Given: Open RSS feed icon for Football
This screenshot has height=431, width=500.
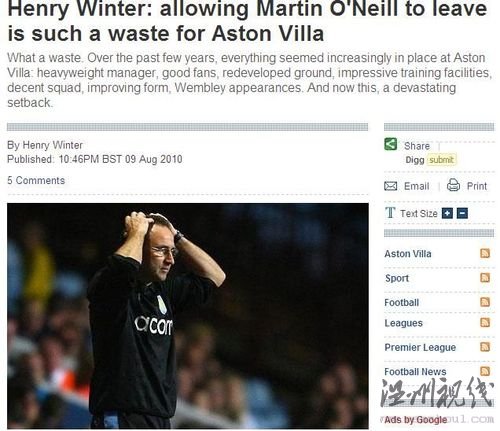Looking at the screenshot, I should 485,302.
